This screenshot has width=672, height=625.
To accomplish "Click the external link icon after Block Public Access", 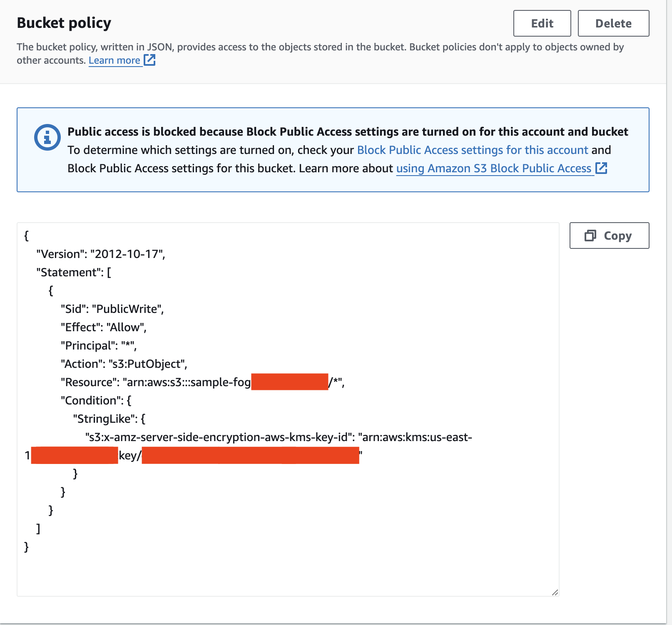I will (x=601, y=168).
